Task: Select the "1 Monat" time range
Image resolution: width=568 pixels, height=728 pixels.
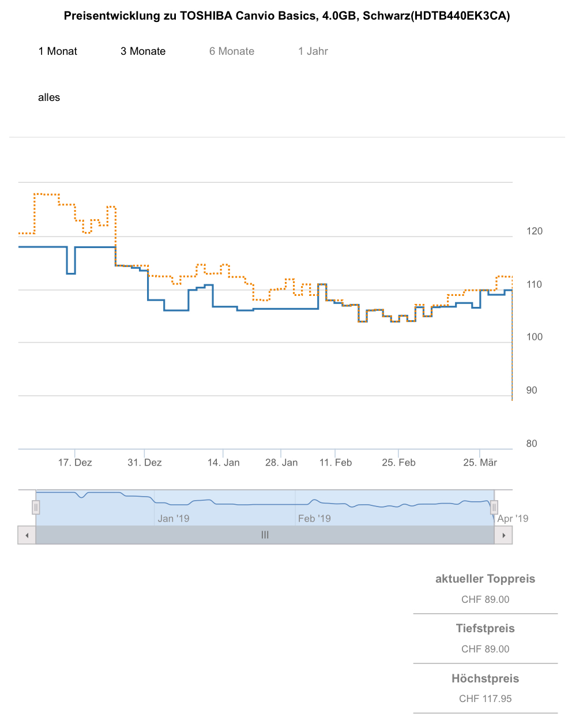Action: (58, 51)
